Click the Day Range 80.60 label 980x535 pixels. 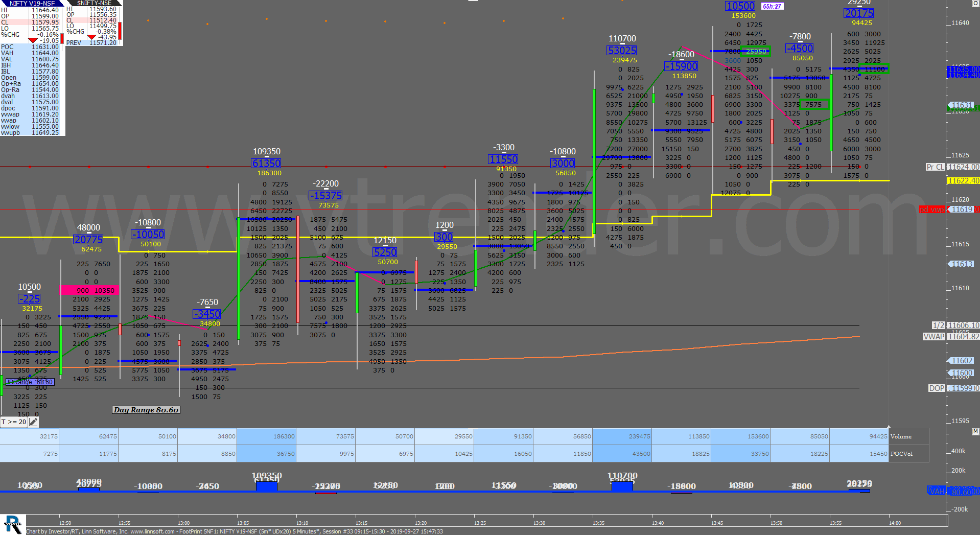point(146,410)
